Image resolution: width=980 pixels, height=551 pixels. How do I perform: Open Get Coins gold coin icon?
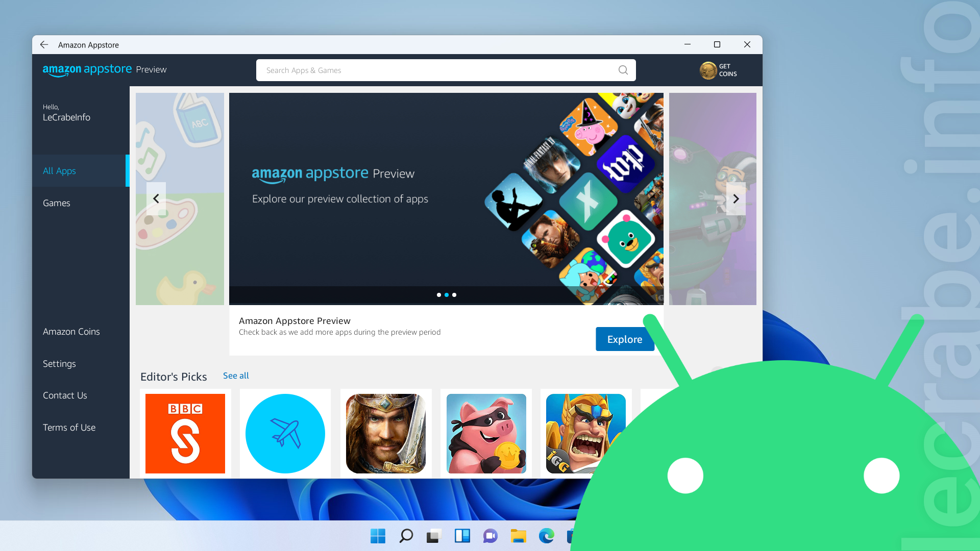pos(708,70)
